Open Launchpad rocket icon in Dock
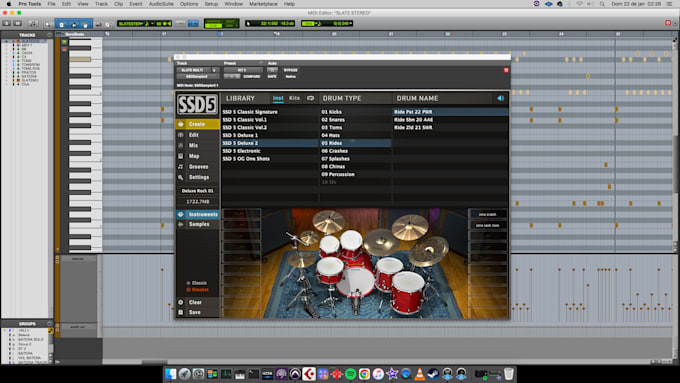The height and width of the screenshot is (383, 680). [x=184, y=374]
